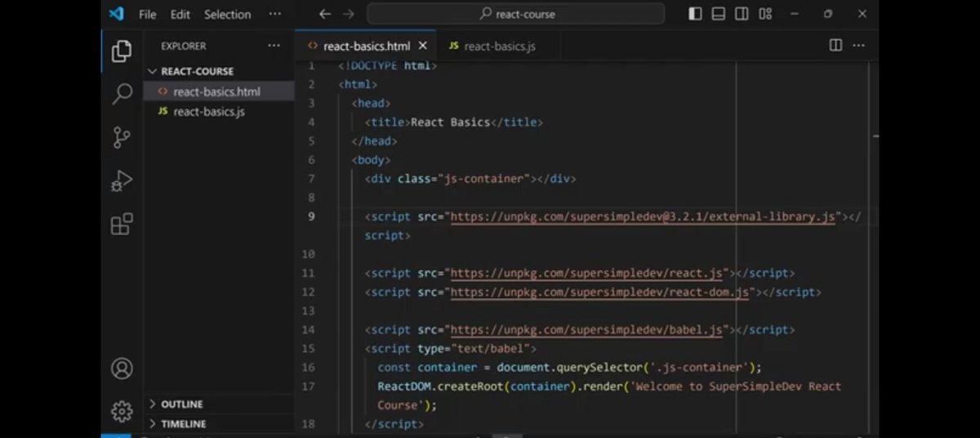Open the Run and Debug view

[x=122, y=181]
